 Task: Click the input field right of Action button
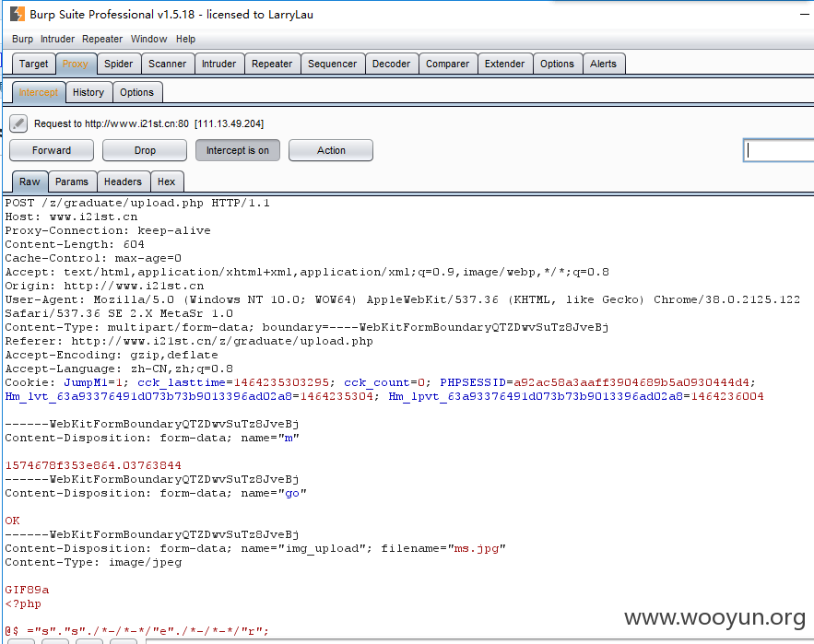click(779, 150)
